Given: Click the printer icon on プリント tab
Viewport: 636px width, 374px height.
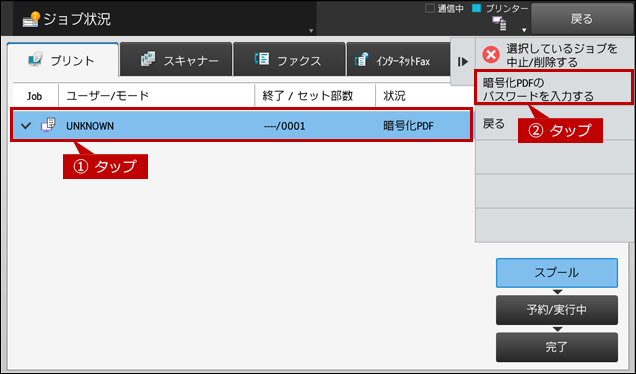Looking at the screenshot, I should pyautogui.click(x=35, y=60).
